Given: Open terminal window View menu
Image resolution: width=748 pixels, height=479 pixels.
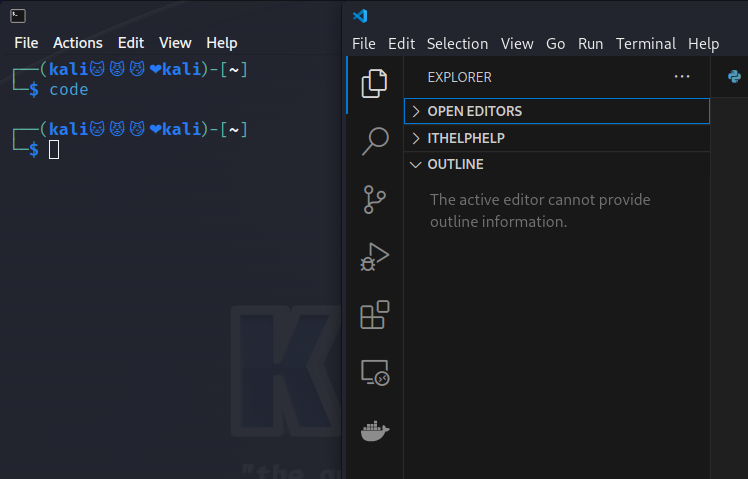Looking at the screenshot, I should 175,43.
